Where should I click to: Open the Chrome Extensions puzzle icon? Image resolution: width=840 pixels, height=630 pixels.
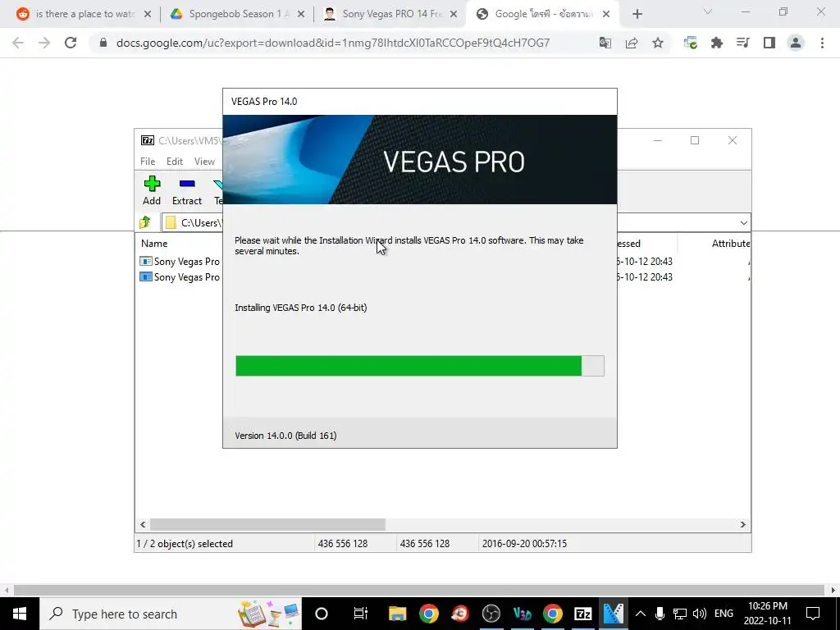coord(717,43)
